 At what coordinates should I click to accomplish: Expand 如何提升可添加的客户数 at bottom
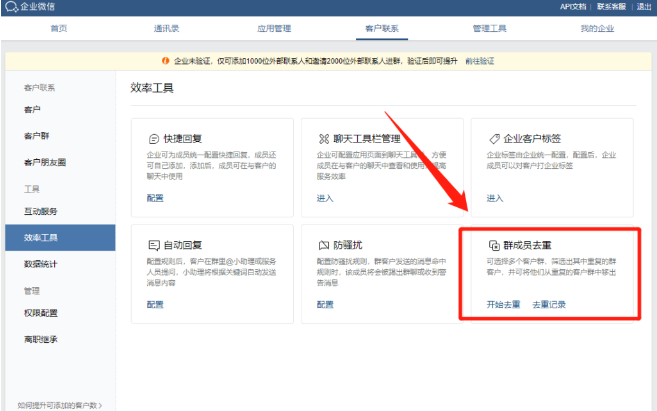[60, 405]
